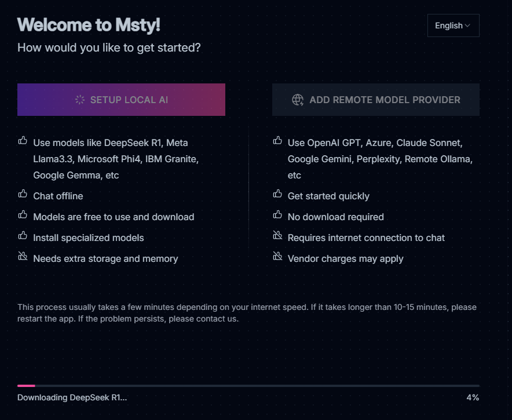Click thumbs-up icon next to Get started quickly
This screenshot has height=420, width=512.
[277, 194]
